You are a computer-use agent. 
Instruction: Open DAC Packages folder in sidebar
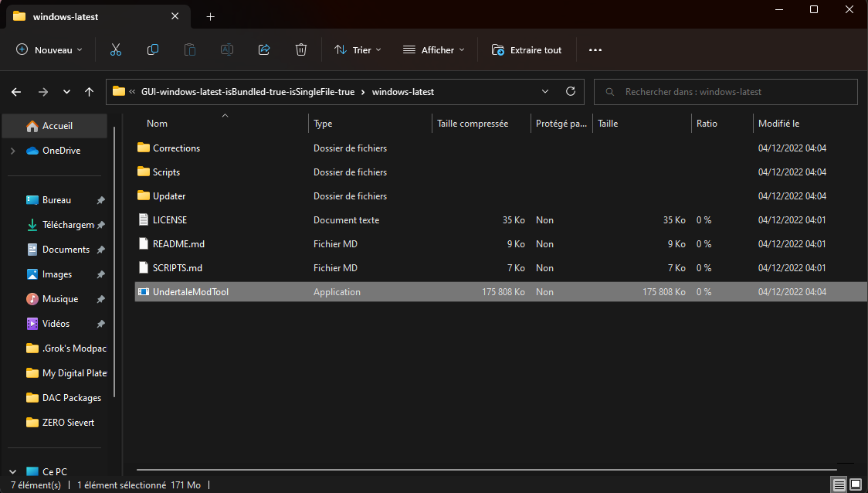coord(63,398)
